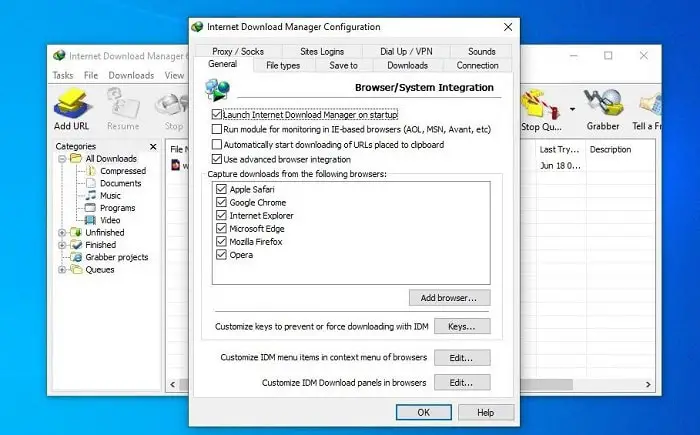Click the Tell a Friend toolbar icon
700x435 pixels.
coord(650,105)
